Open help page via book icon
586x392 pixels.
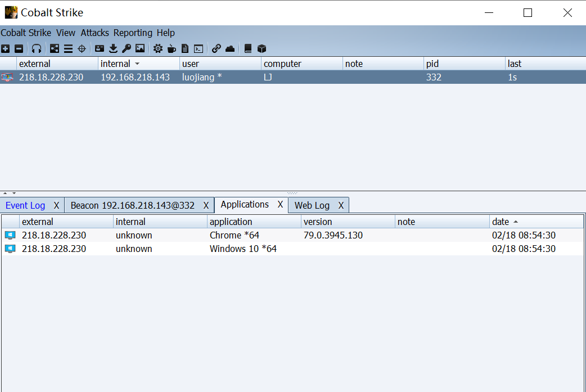point(248,48)
